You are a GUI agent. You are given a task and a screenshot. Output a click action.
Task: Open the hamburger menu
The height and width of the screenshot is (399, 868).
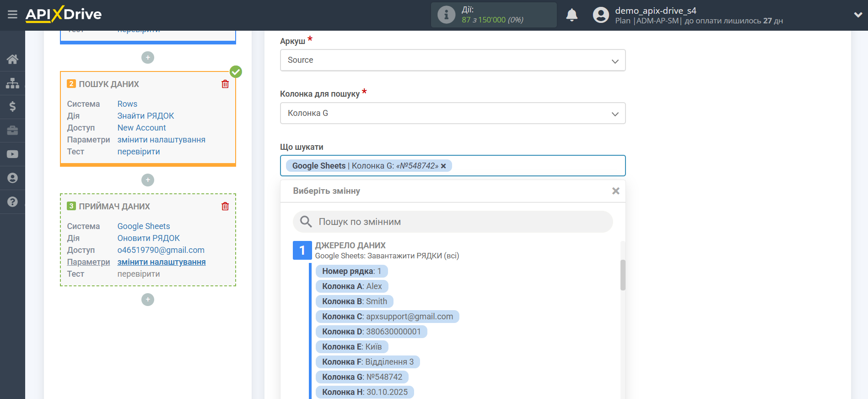click(x=12, y=15)
